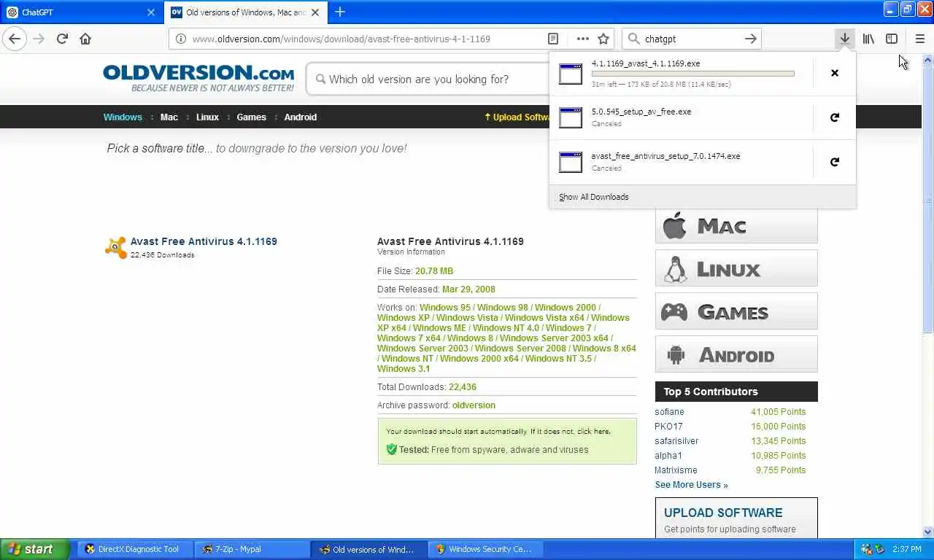Image resolution: width=934 pixels, height=560 pixels.
Task: Click UPLOAD SOFTWARE box heading
Action: tap(723, 513)
